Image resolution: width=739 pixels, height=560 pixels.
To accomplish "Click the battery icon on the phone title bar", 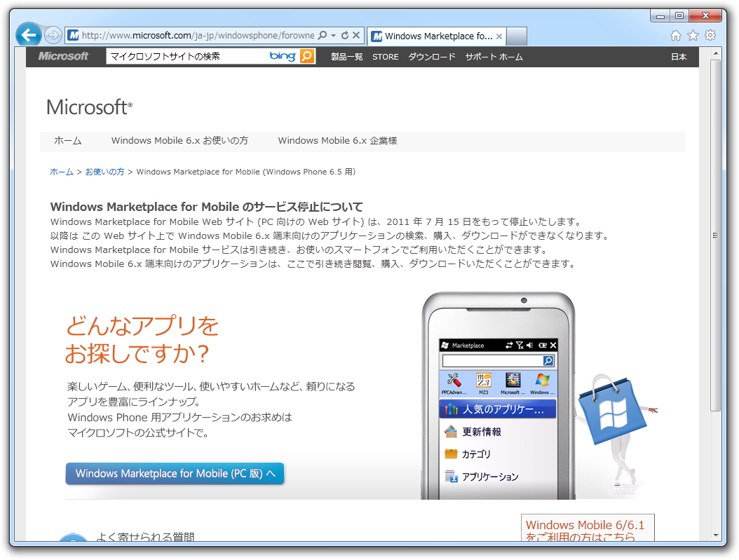I will point(543,345).
